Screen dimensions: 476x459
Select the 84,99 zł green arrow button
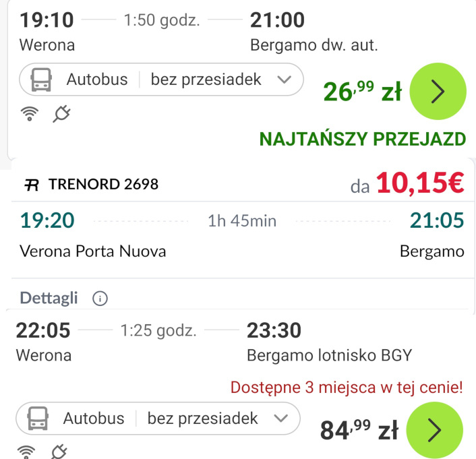point(434,430)
